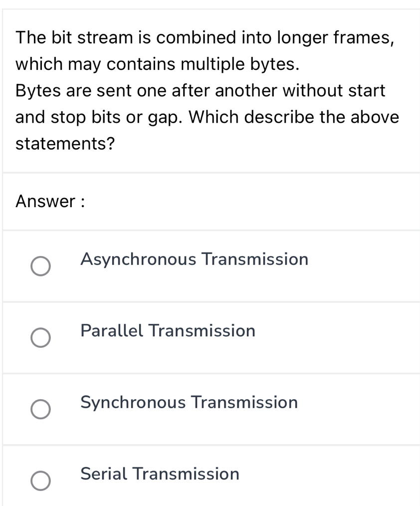Click the first answer option row
Viewport: 420px width, 506px height.
(x=210, y=266)
